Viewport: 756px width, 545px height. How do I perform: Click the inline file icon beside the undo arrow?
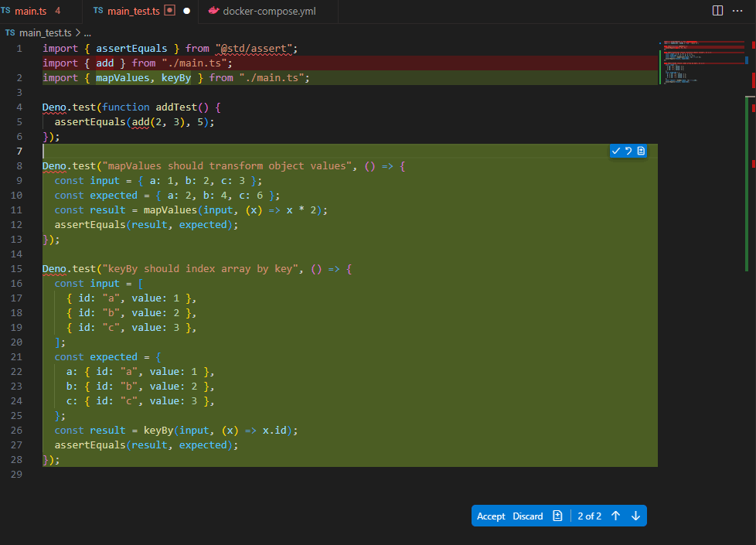[641, 151]
